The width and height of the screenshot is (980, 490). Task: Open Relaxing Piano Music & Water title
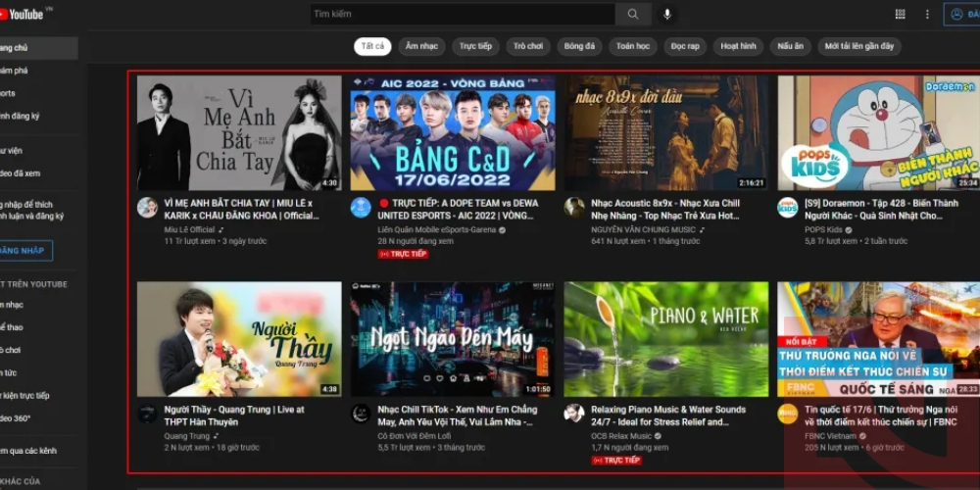pyautogui.click(x=668, y=416)
